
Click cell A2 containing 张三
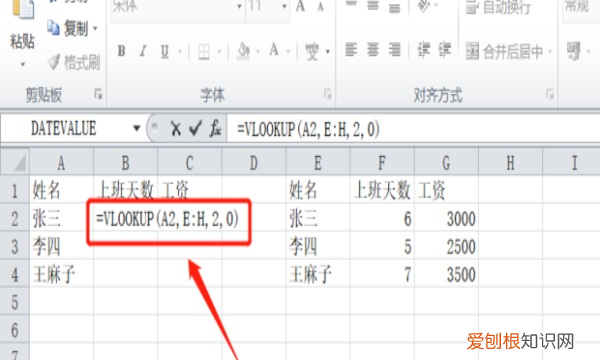(61, 218)
